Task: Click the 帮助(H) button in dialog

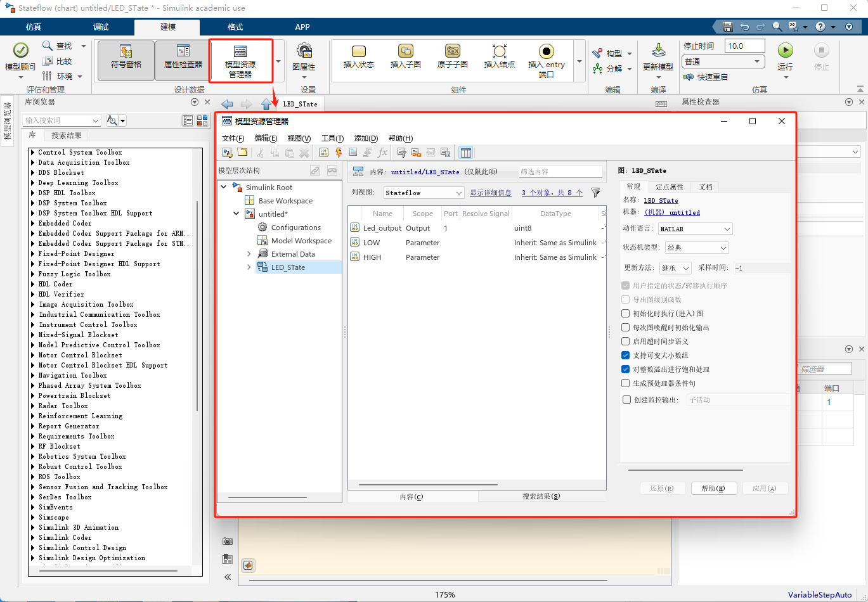Action: [x=713, y=489]
